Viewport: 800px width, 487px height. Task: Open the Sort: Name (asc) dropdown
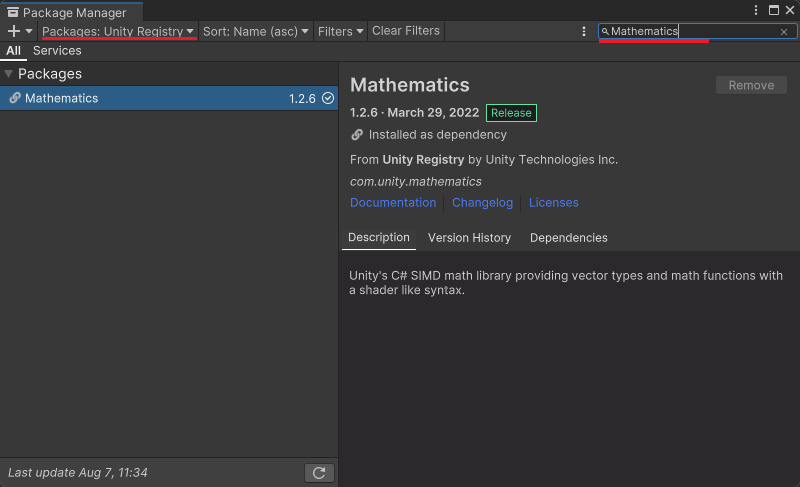(256, 31)
